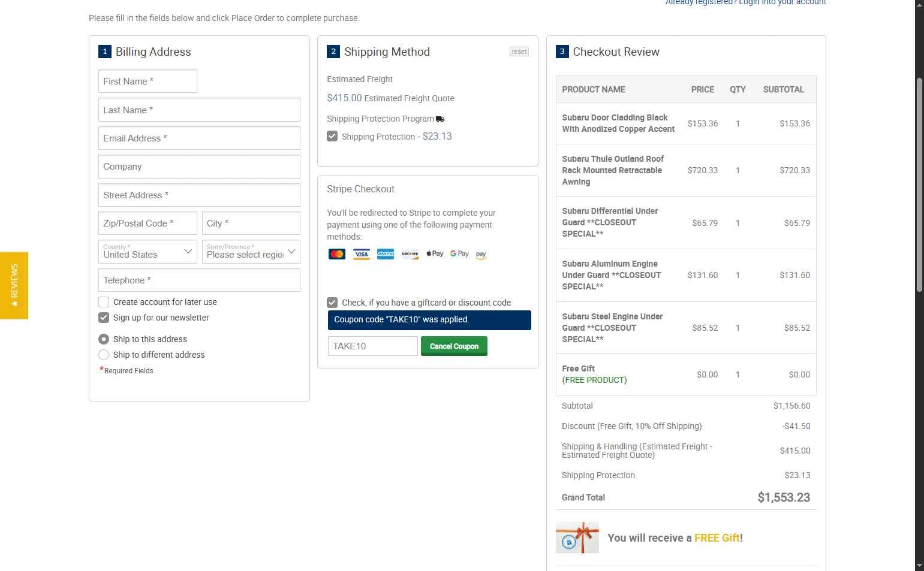
Task: Open the State/Province dropdown
Action: pos(251,252)
